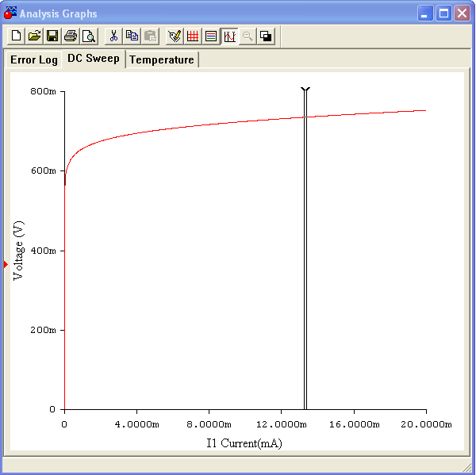Minimize the Analysis Graphs window
476x475 pixels.
425,13
